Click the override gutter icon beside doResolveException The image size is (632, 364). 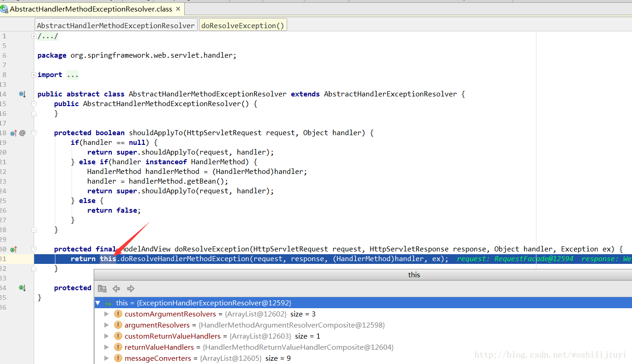click(x=13, y=249)
